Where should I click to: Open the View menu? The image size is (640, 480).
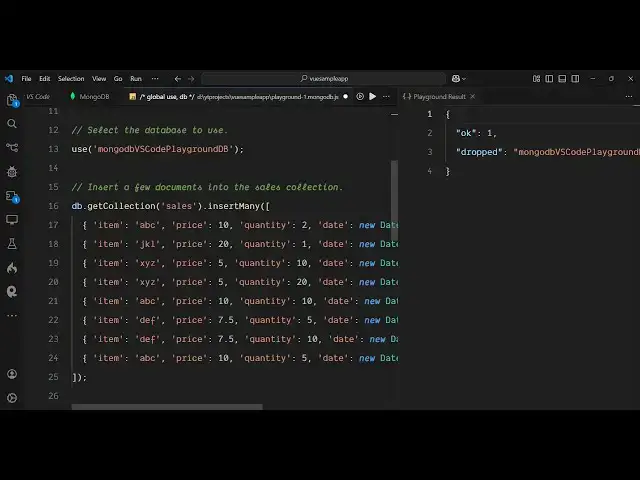coord(99,78)
